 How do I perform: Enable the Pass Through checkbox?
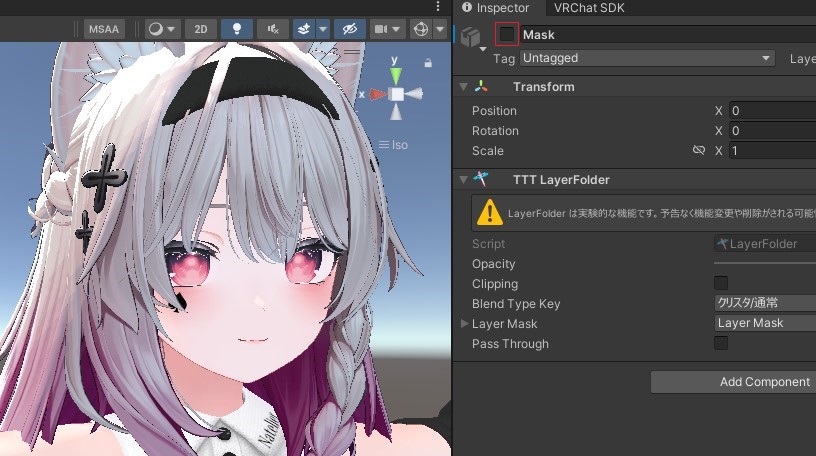pos(721,343)
